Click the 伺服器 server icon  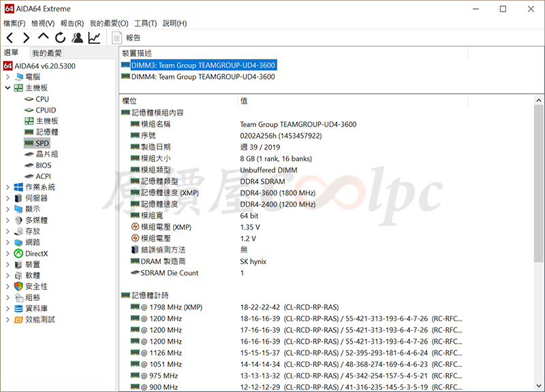tap(19, 198)
